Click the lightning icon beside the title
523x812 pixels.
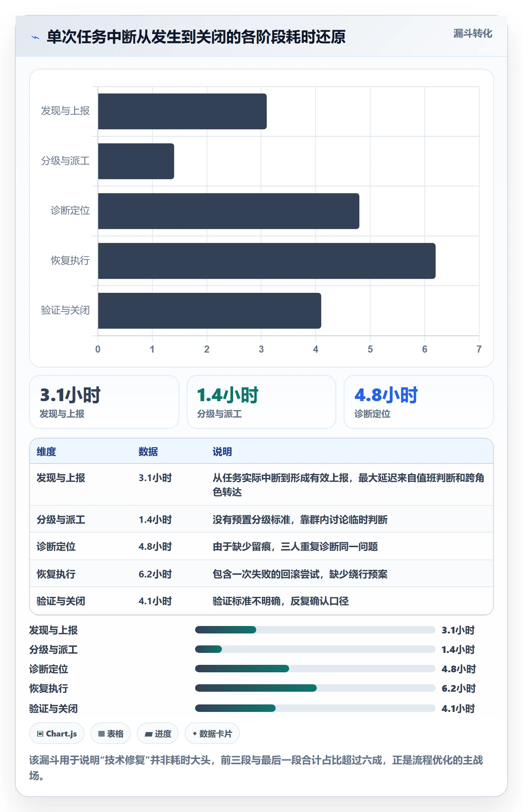pyautogui.click(x=35, y=37)
